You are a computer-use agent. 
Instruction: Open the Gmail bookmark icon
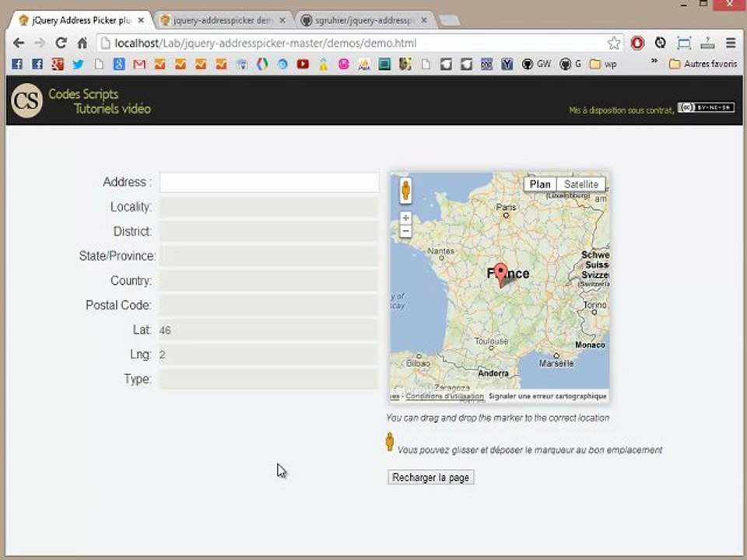click(139, 64)
